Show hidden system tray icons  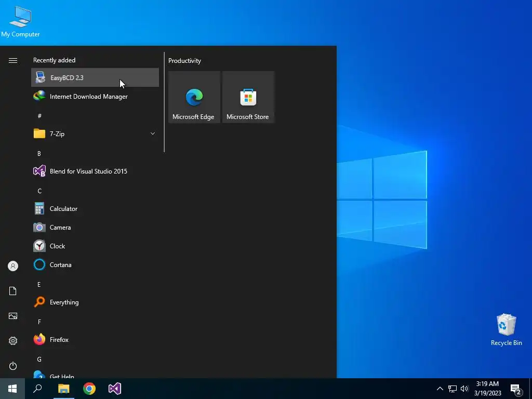point(440,389)
